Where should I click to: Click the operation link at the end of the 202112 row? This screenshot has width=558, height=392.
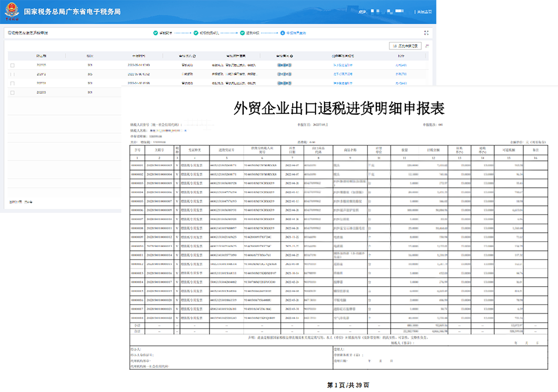tap(401, 74)
